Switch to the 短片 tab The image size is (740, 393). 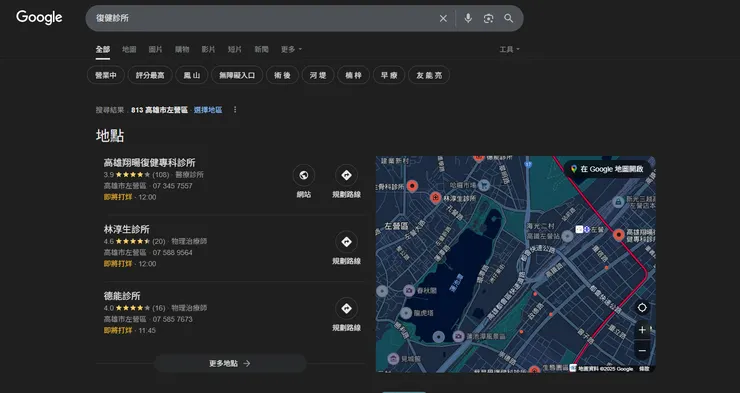click(x=235, y=49)
